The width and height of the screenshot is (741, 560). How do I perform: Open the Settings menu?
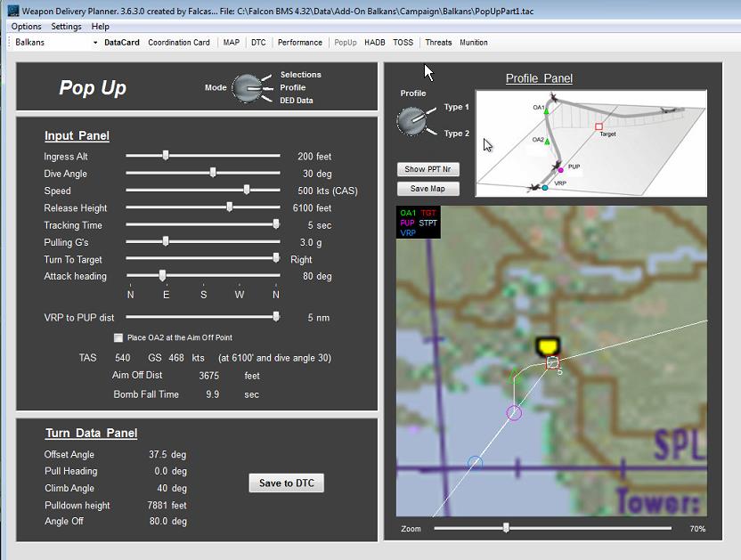(x=67, y=27)
